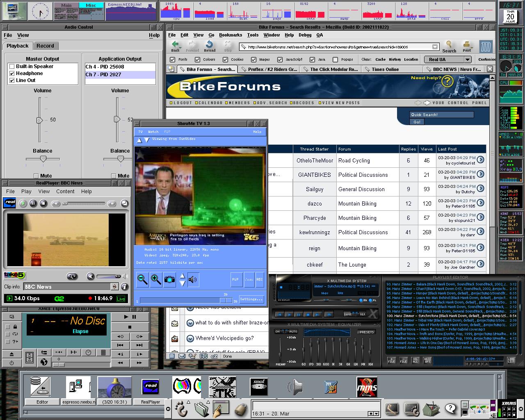The height and width of the screenshot is (420, 525).
Task: Toggle Line Out checkbox
Action: 12,80
